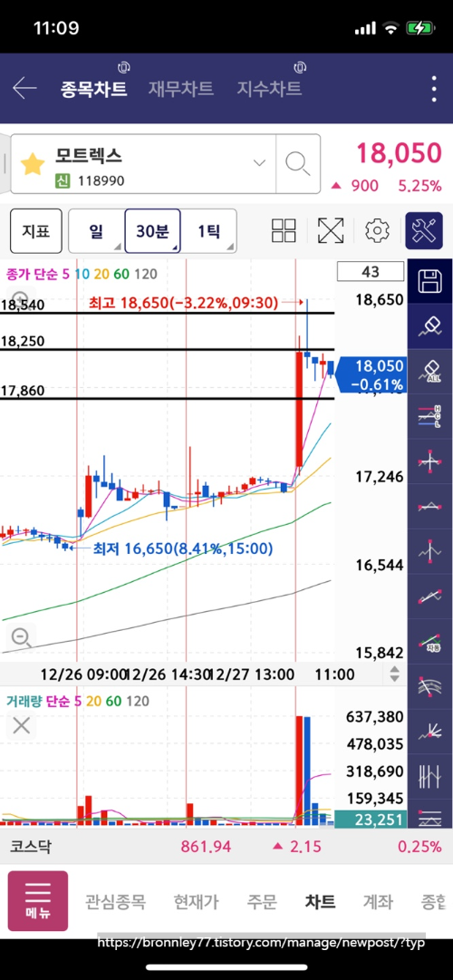Image resolution: width=453 pixels, height=980 pixels.
Task: Select the 30분 interval dropdown
Action: point(152,230)
